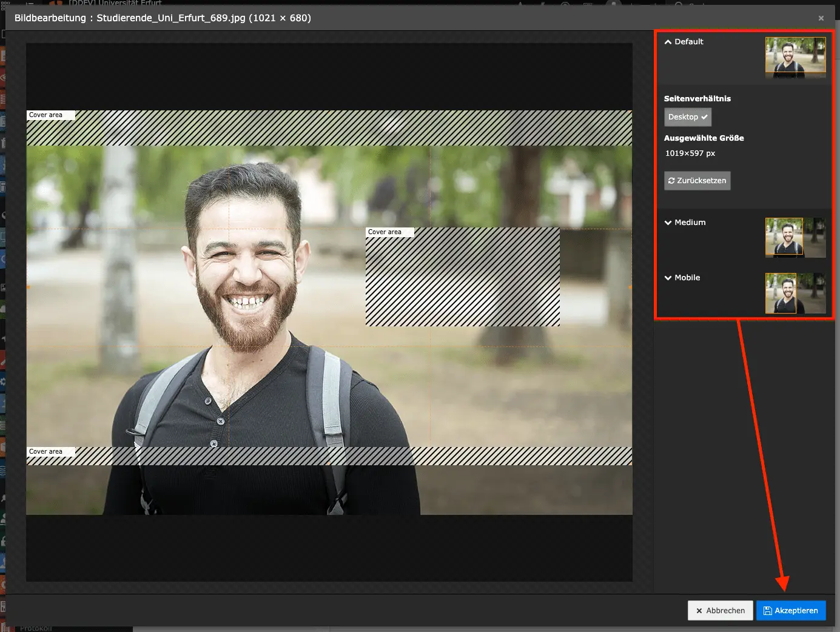The width and height of the screenshot is (840, 632).
Task: Select the Mobile variant preview thumbnail
Action: [x=795, y=293]
